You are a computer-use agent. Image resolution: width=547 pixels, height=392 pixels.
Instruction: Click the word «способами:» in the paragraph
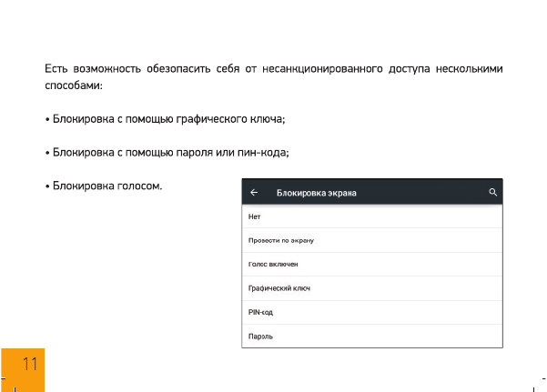pos(74,85)
